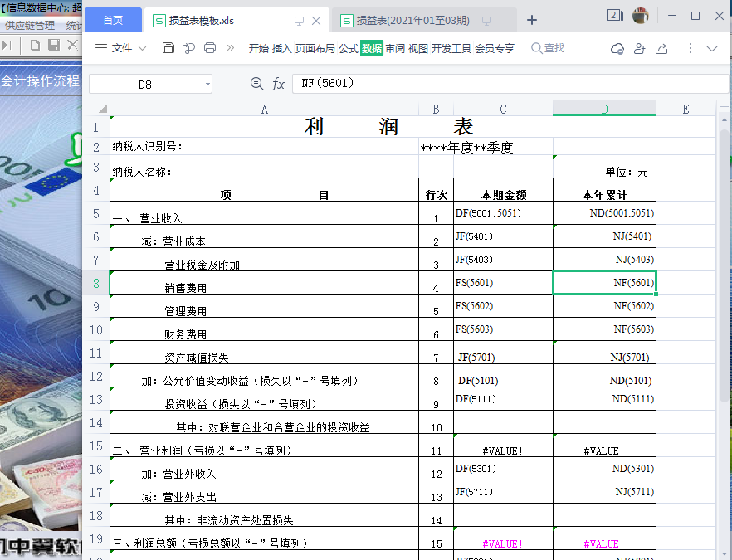This screenshot has height=560, width=732.
Task: Select magenta #VALUE! cell under 本年累计
Action: pyautogui.click(x=604, y=538)
